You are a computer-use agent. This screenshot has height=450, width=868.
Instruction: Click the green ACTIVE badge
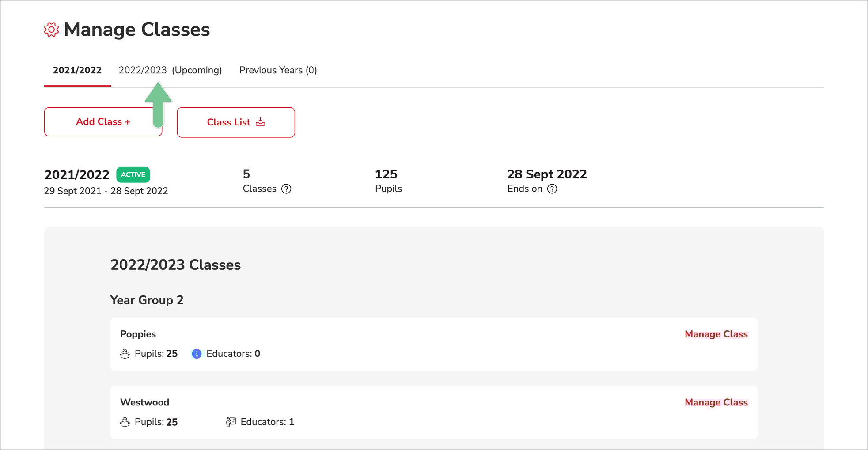click(133, 174)
